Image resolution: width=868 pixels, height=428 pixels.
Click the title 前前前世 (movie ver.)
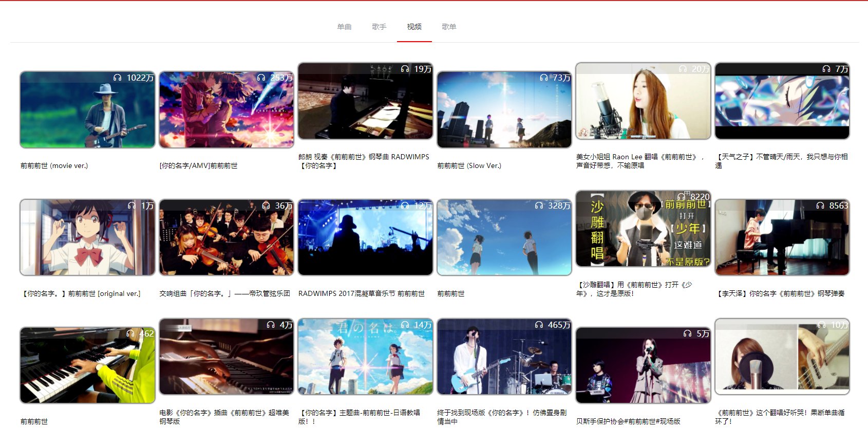tap(54, 165)
